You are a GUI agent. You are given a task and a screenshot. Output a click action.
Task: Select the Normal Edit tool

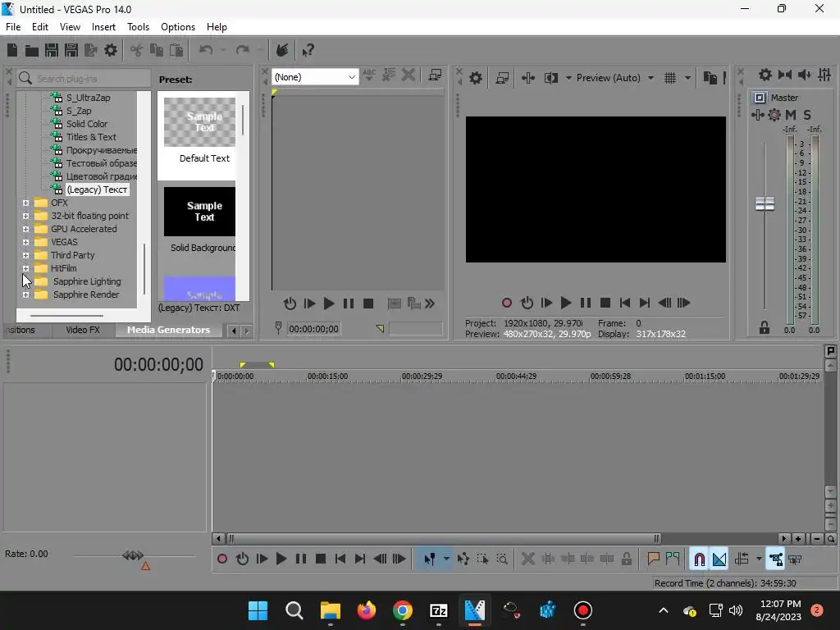tap(430, 559)
